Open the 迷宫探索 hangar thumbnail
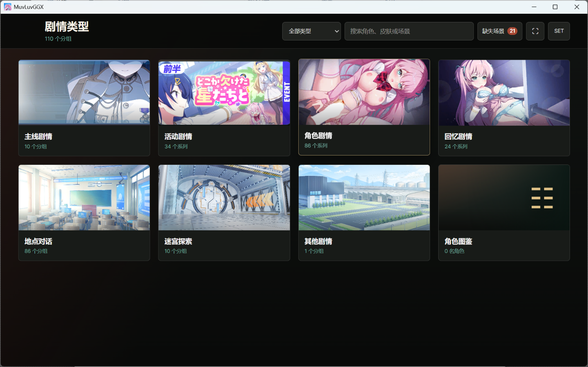The image size is (588, 367). pyautogui.click(x=224, y=197)
